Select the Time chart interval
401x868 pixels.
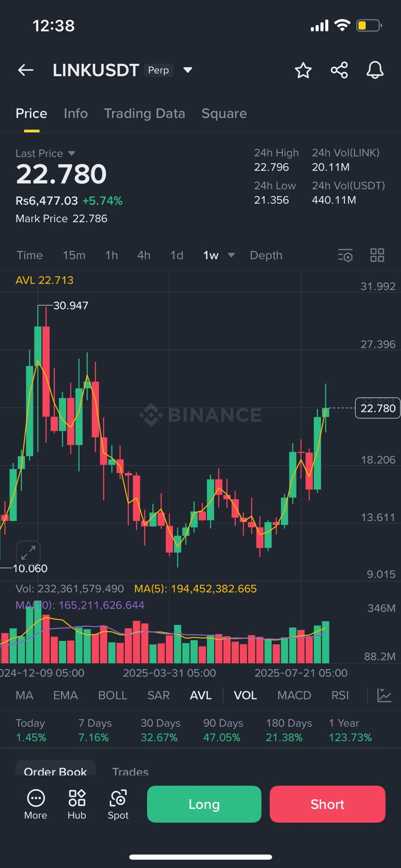pos(30,255)
